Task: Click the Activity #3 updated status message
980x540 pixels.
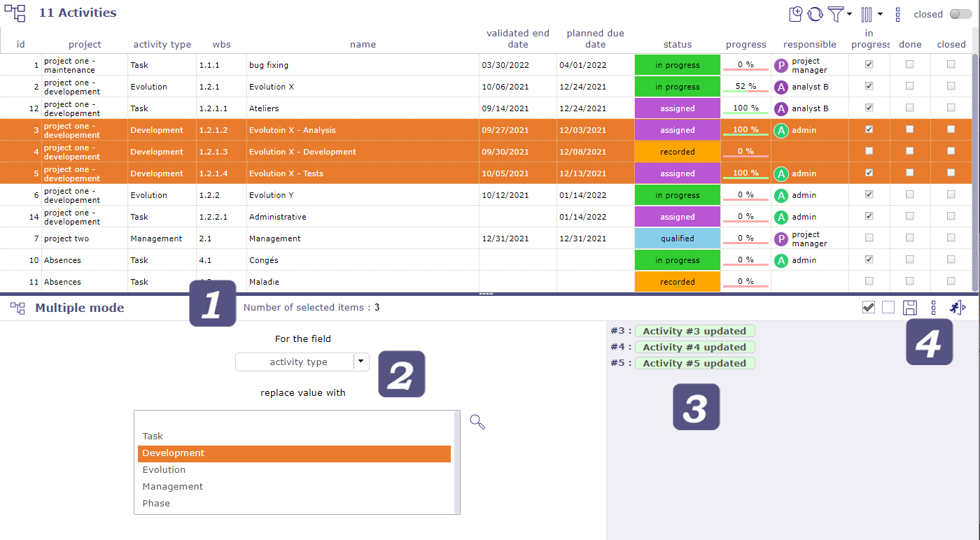Action: (694, 331)
